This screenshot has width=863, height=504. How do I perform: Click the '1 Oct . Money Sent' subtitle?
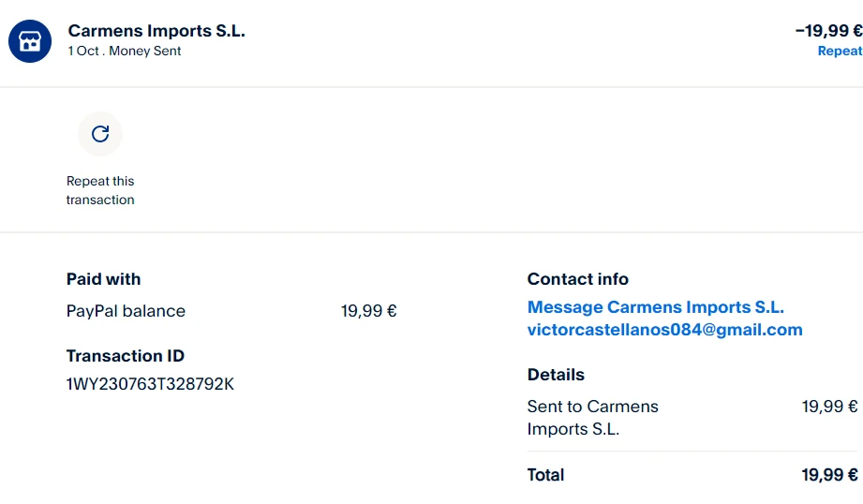click(x=125, y=52)
